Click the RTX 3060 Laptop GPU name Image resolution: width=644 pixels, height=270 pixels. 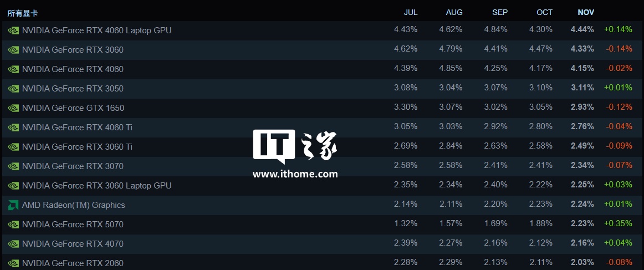click(96, 186)
